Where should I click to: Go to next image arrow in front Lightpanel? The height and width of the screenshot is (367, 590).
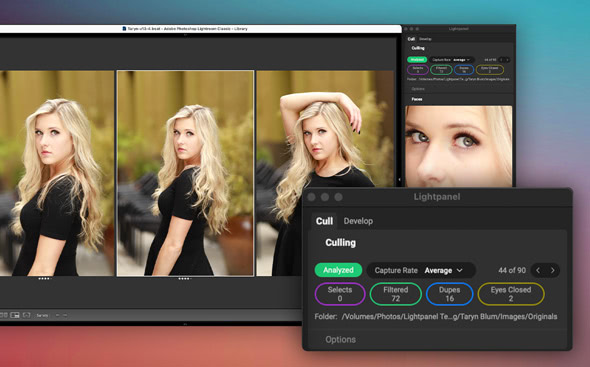coord(552,270)
